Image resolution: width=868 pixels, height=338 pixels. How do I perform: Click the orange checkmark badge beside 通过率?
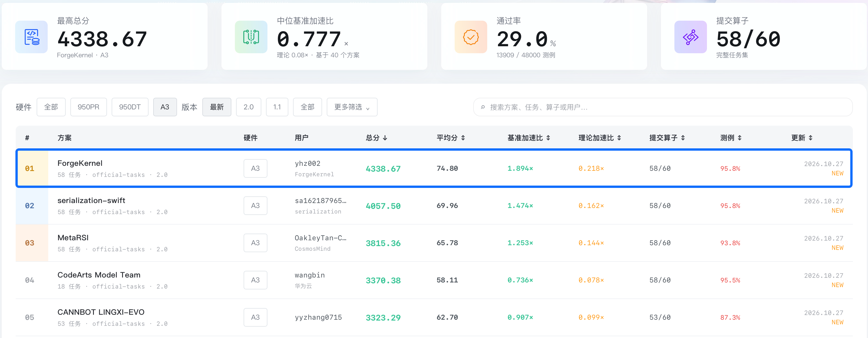(471, 37)
